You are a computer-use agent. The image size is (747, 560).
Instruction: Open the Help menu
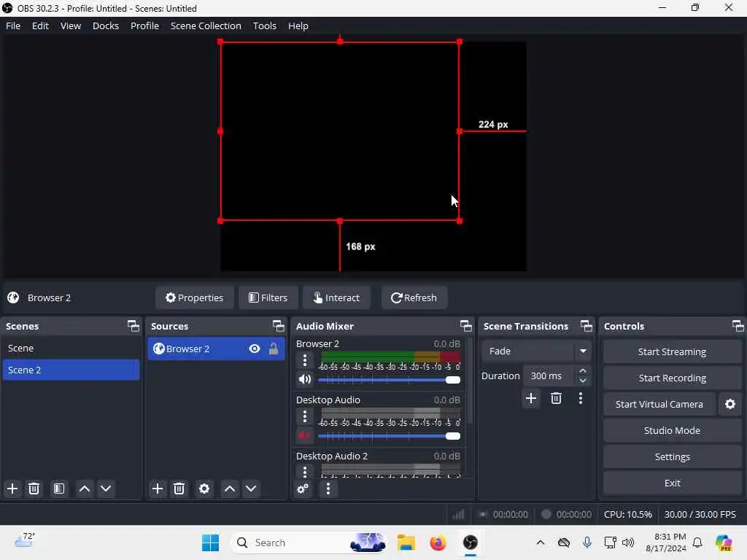(298, 26)
